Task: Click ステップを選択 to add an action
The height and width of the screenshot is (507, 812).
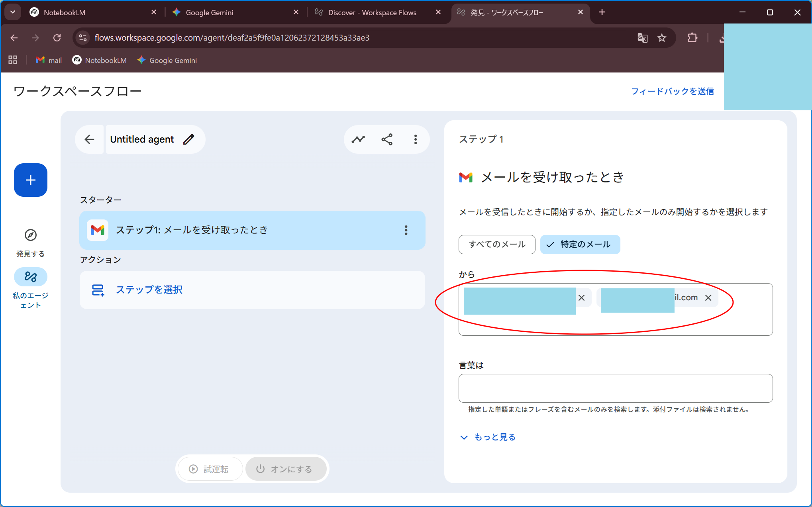Action: tap(149, 290)
